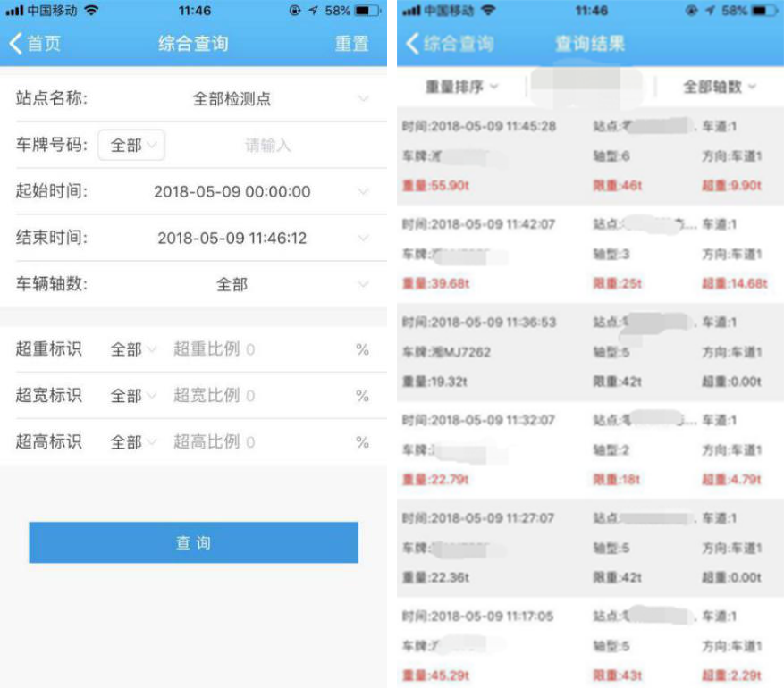The image size is (784, 688).
Task: Open the 超高标识 全部 dropdown
Action: (x=133, y=442)
